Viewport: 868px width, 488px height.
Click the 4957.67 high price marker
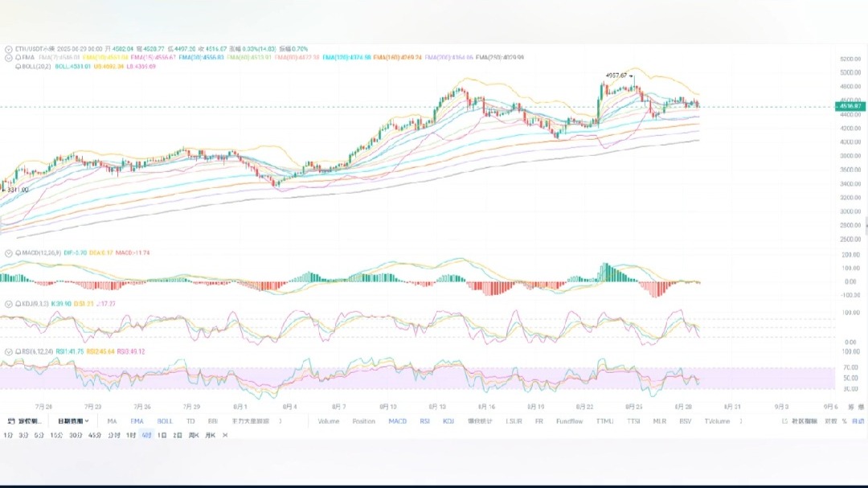point(618,76)
